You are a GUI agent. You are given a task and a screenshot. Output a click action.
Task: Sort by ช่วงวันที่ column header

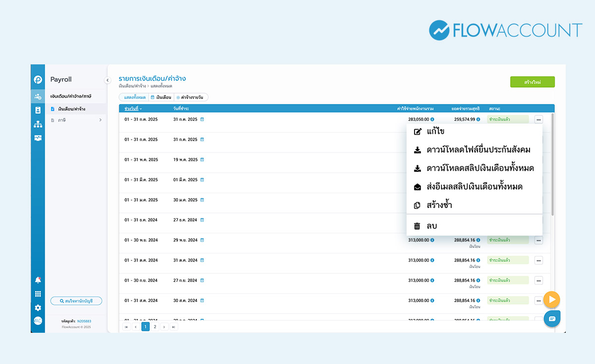(133, 108)
